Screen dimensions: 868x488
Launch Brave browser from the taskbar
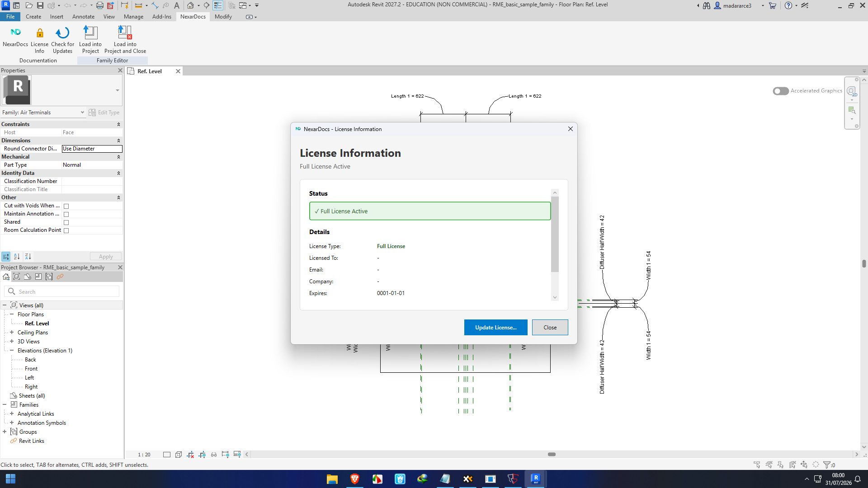coord(355,479)
